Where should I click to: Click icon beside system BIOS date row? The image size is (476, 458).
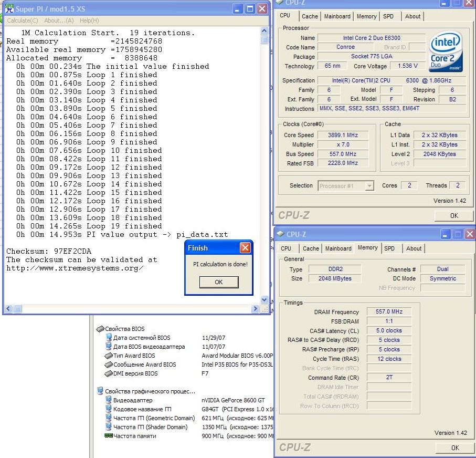(x=109, y=337)
